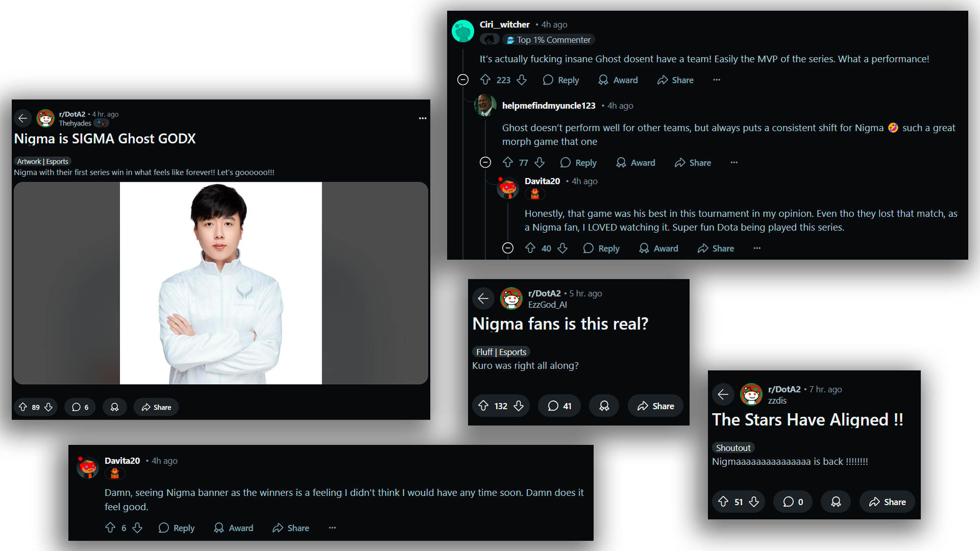Open the Ciri_witcher user profile link
The width and height of the screenshot is (980, 551).
tap(504, 24)
